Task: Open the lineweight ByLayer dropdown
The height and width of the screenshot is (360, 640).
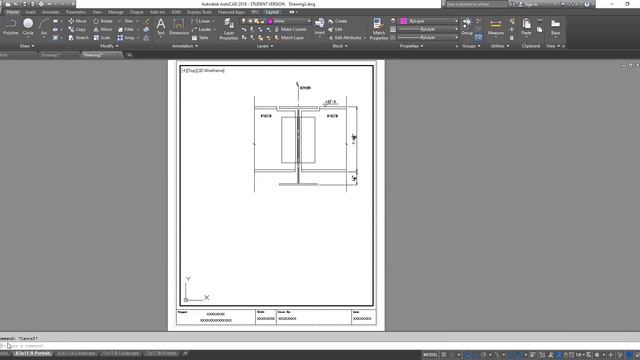Action: 428,29
